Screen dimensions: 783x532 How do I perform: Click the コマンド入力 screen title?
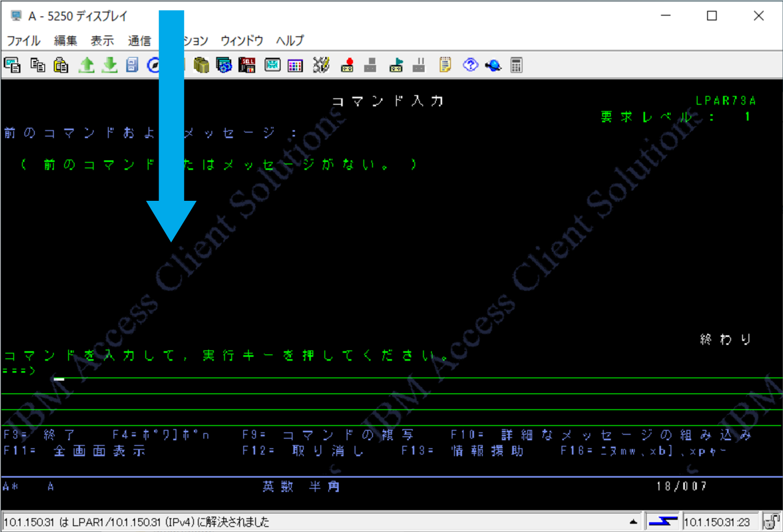[388, 101]
